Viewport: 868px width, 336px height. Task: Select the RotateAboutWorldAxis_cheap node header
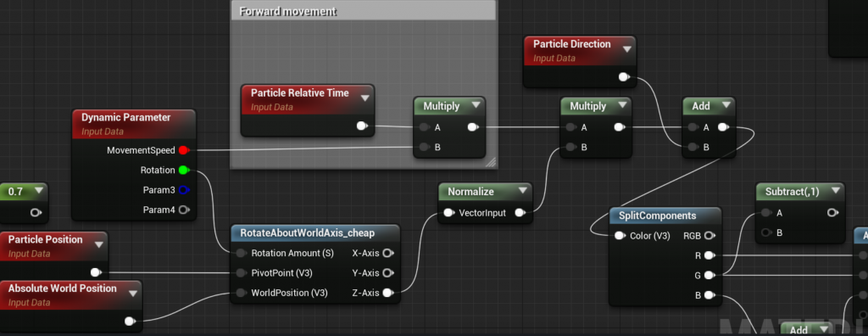click(315, 232)
